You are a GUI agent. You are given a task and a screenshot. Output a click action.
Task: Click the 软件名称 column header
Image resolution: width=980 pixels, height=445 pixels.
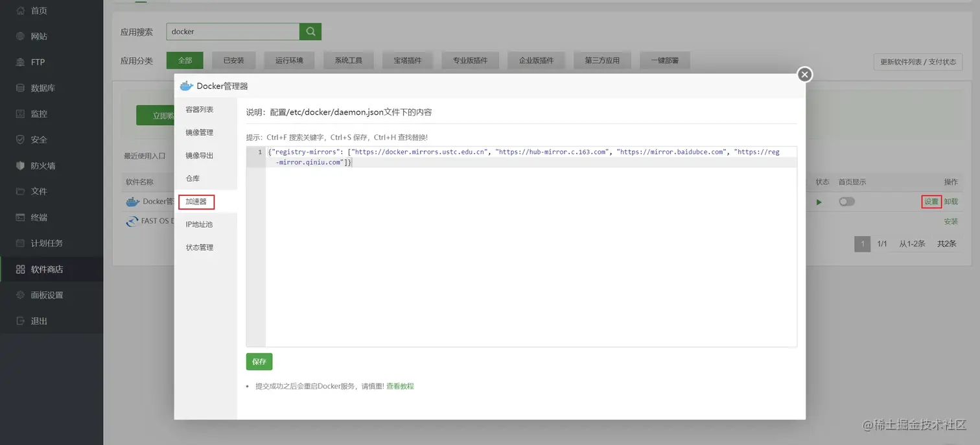coord(139,182)
